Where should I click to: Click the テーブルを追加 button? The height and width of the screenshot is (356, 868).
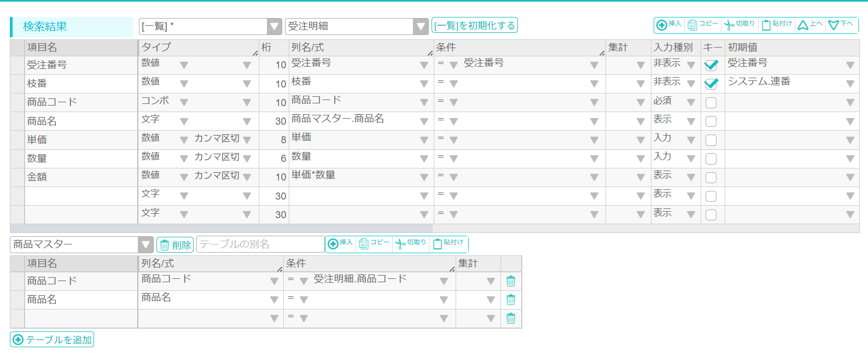[x=53, y=340]
